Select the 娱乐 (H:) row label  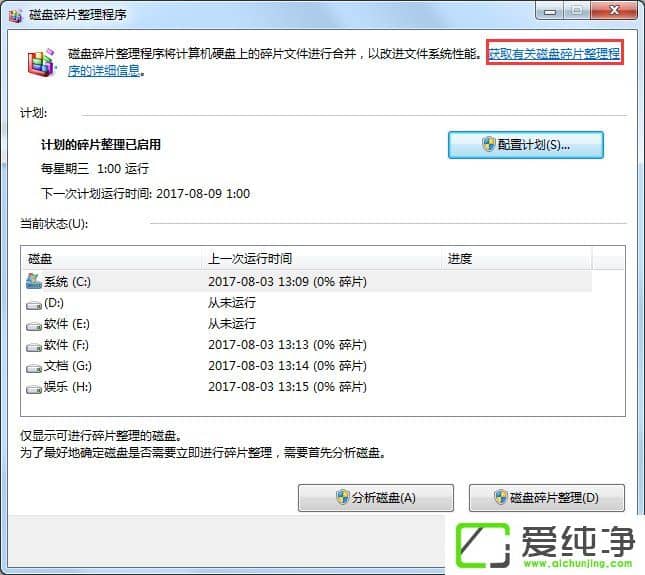click(x=67, y=387)
